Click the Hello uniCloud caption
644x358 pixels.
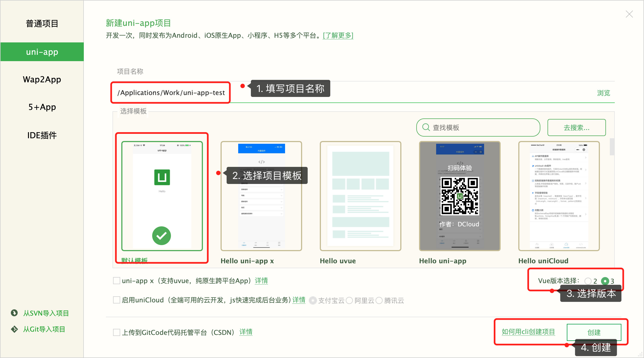pyautogui.click(x=543, y=261)
